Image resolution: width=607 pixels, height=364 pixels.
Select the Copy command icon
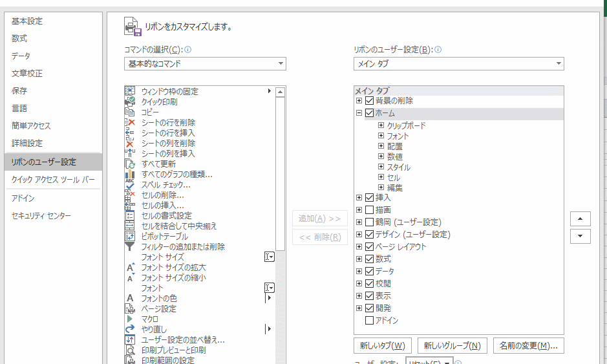click(129, 112)
